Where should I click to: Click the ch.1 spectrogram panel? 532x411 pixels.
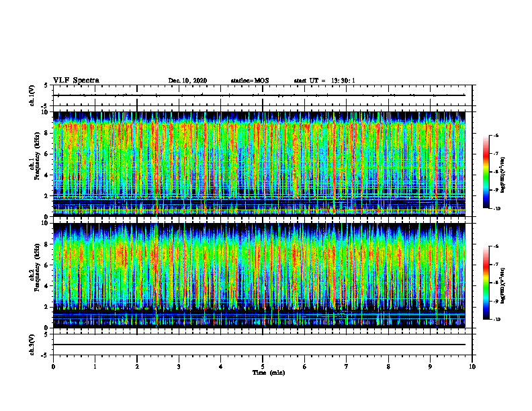[x=259, y=164]
